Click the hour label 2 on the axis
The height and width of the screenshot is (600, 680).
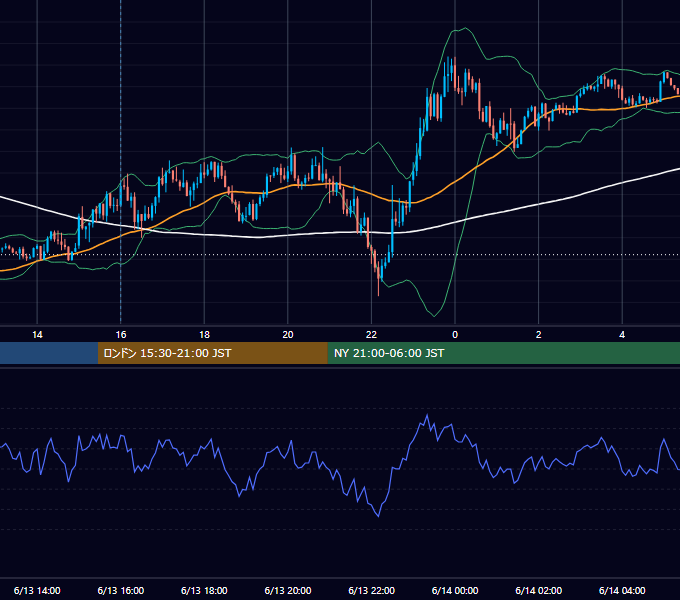coord(539,335)
